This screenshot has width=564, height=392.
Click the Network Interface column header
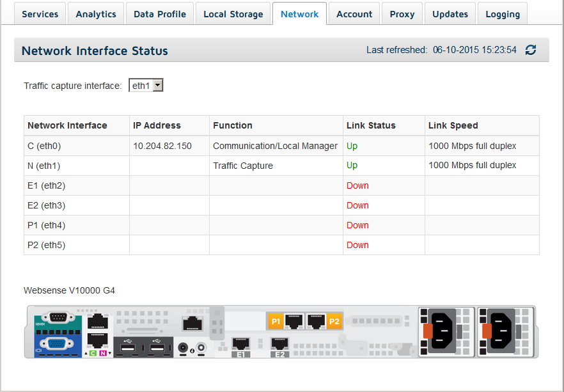tap(77, 125)
